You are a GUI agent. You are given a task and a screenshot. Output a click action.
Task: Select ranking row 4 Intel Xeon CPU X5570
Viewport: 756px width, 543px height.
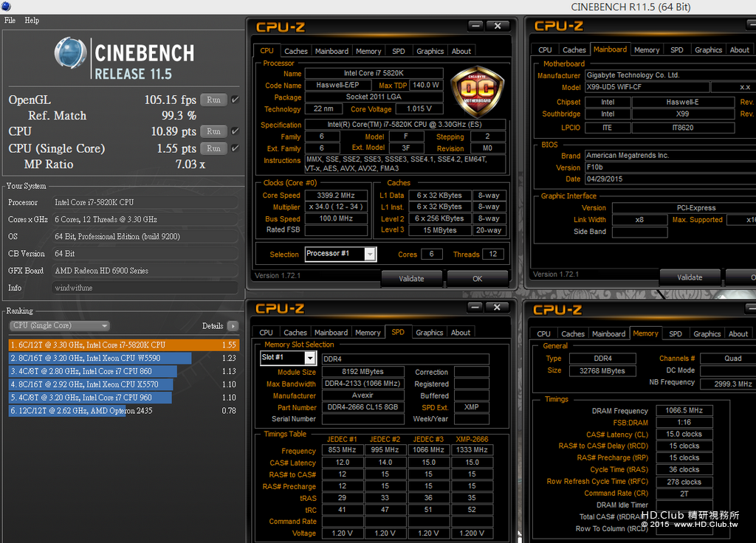(124, 384)
